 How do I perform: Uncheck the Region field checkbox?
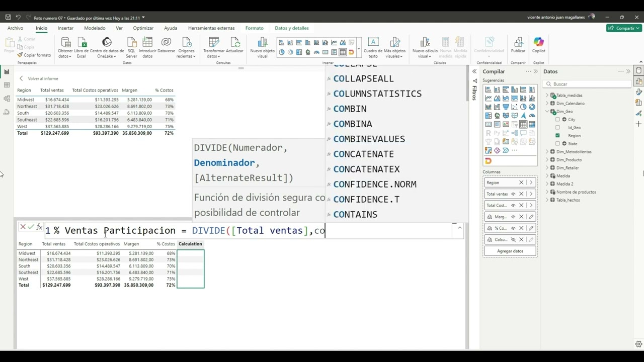[557, 136]
